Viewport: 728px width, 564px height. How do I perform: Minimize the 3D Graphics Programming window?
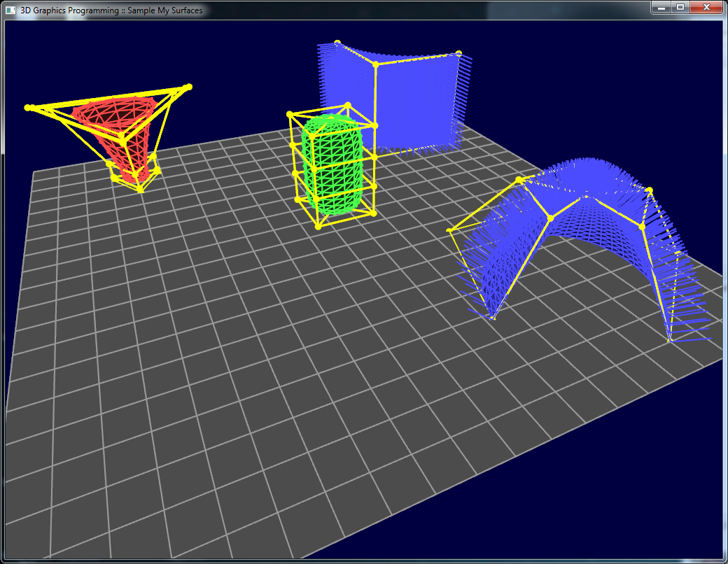pyautogui.click(x=661, y=7)
